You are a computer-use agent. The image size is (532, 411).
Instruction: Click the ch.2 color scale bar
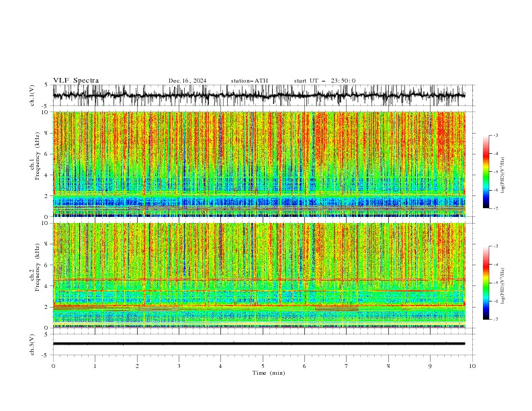click(486, 283)
